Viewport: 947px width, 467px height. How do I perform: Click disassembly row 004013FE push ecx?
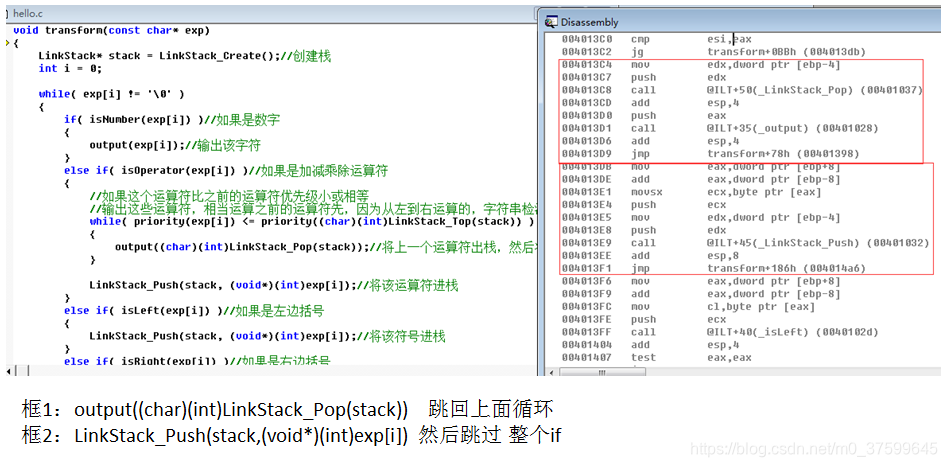643,319
